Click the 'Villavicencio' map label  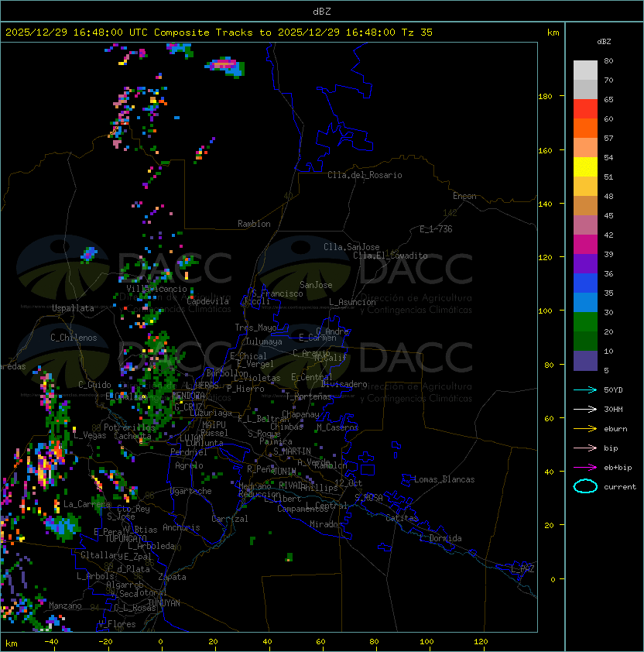(x=156, y=289)
